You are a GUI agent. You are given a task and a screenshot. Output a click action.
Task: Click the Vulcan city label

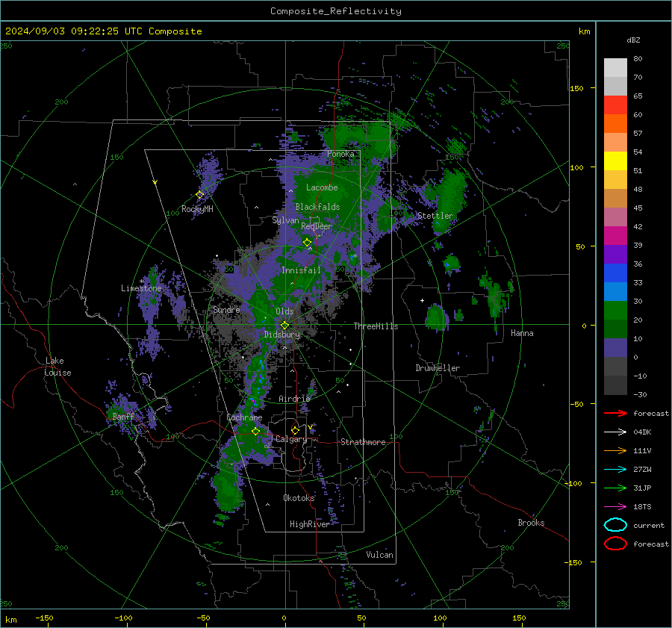coord(380,555)
